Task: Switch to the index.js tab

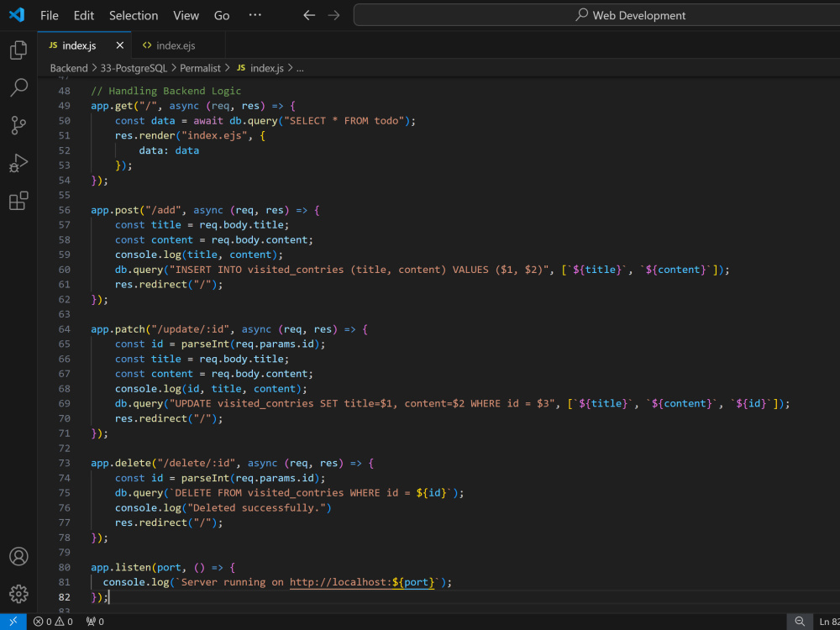Action: coord(79,45)
